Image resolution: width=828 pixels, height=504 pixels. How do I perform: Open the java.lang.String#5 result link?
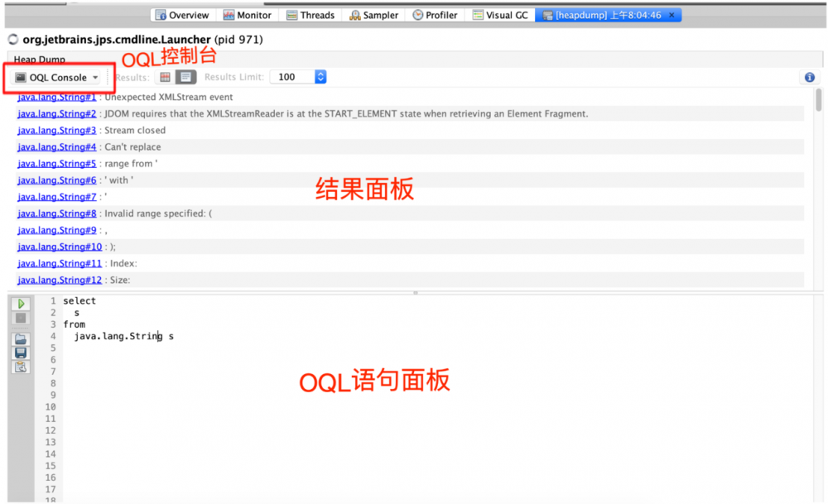(x=56, y=163)
